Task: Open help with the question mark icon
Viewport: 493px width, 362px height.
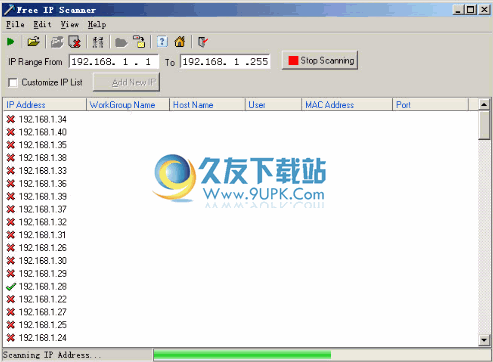Action: pos(162,42)
